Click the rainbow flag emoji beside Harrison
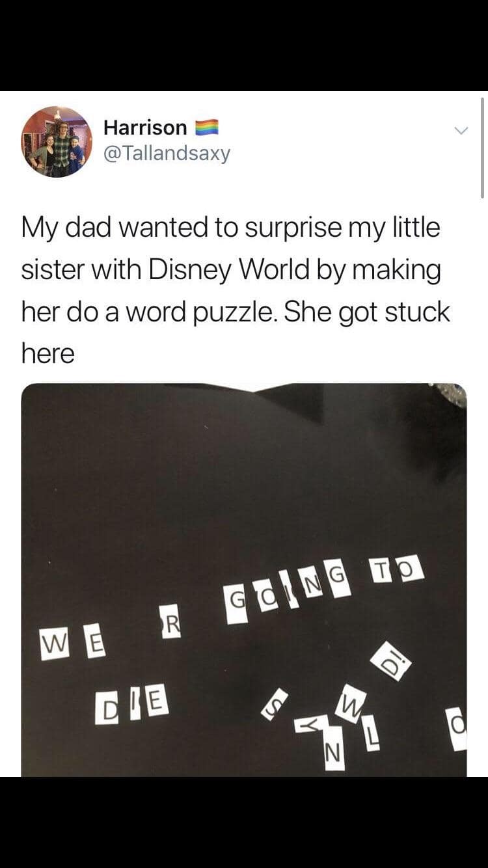 pyautogui.click(x=206, y=127)
